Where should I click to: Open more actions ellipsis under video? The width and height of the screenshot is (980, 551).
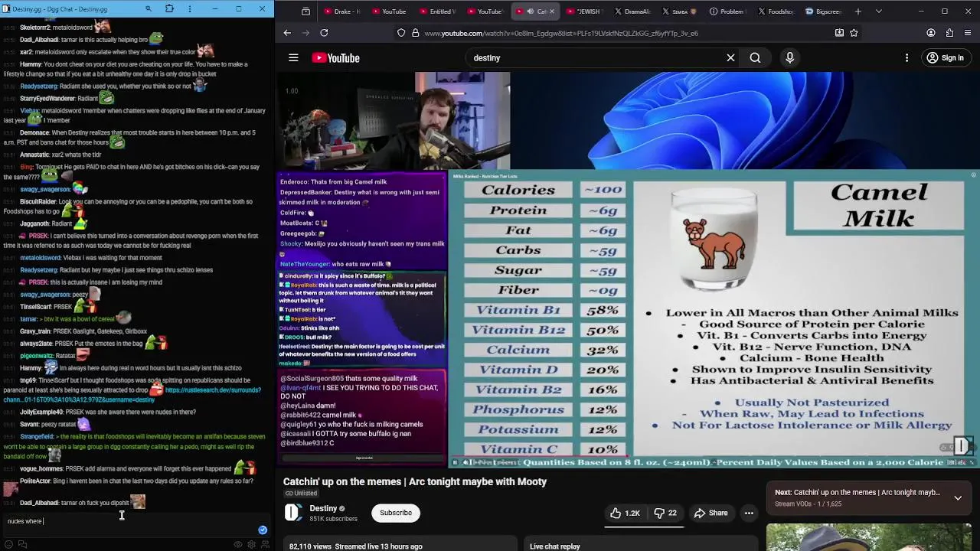point(749,513)
